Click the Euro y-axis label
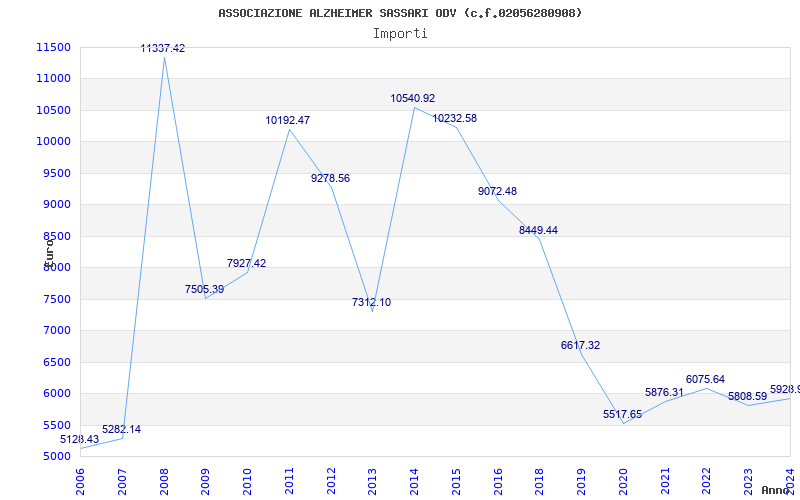Viewport: 800px width, 500px height. coord(49,253)
